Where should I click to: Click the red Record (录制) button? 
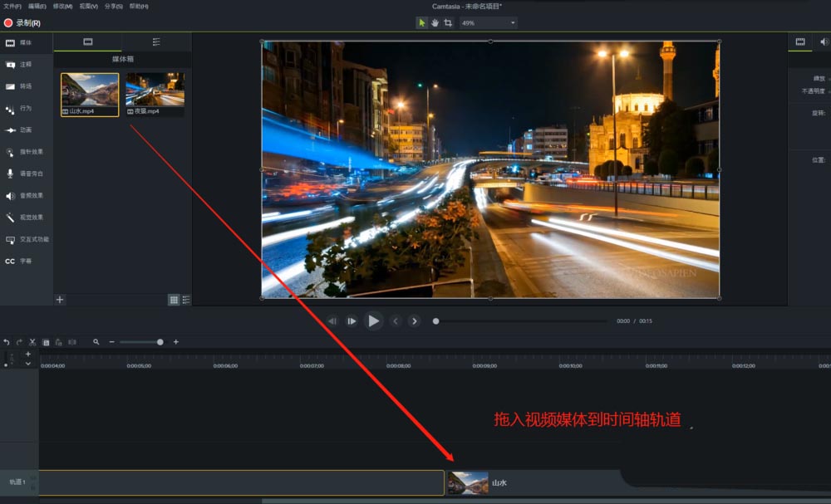point(22,23)
